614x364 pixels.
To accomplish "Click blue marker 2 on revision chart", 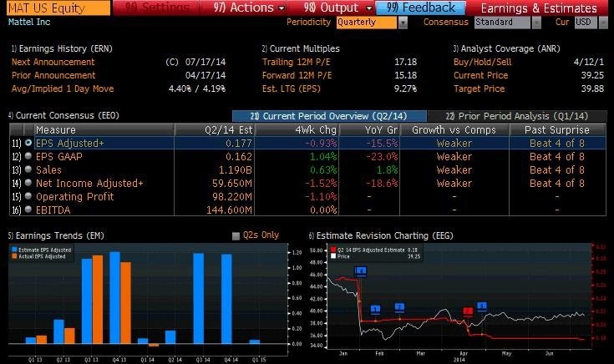I will (399, 307).
